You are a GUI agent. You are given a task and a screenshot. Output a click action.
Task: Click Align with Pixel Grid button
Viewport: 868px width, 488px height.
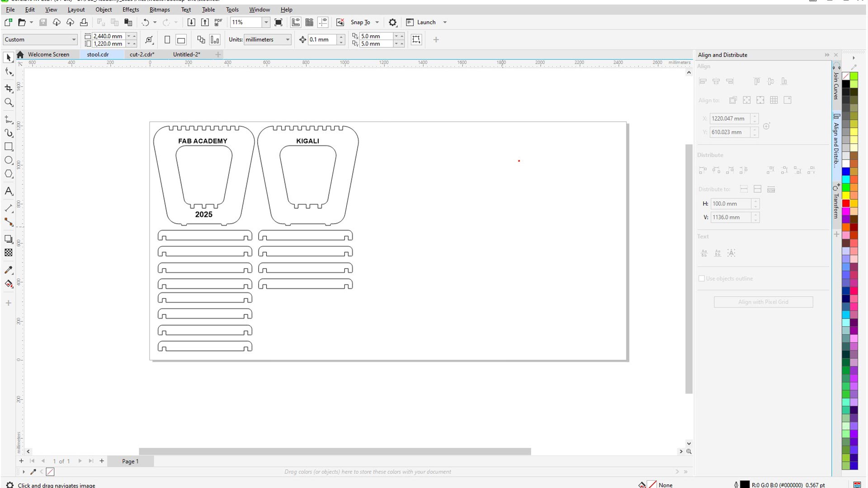click(763, 302)
